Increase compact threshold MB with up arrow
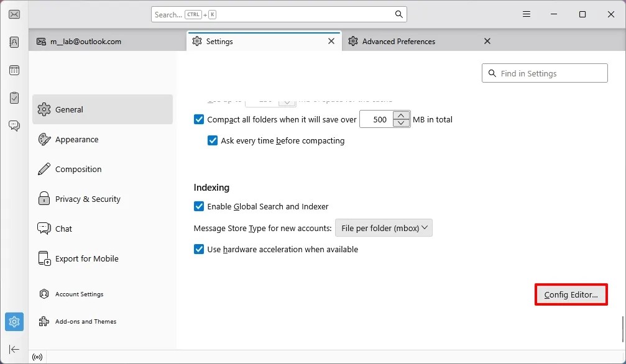626x364 pixels. (401, 116)
